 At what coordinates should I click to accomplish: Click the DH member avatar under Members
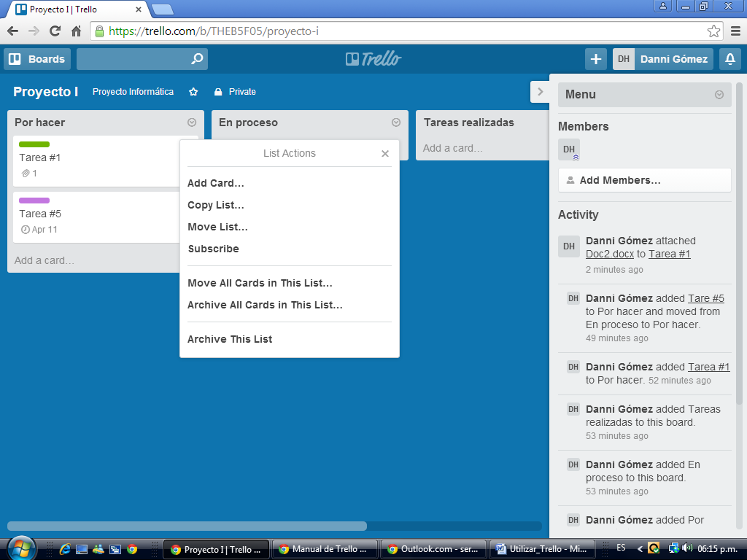coord(569,149)
